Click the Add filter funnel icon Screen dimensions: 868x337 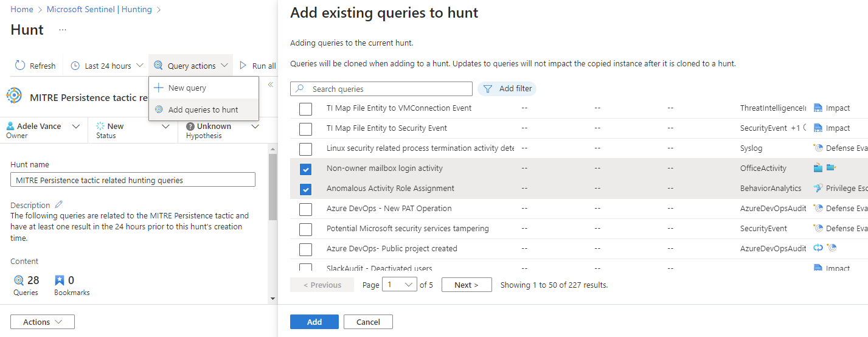487,89
